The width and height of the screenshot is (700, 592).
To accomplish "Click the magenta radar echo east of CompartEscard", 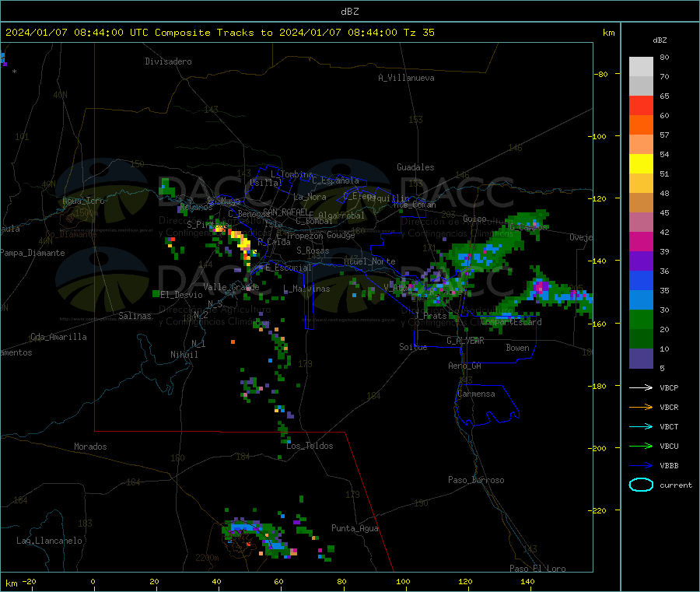I will [x=541, y=286].
